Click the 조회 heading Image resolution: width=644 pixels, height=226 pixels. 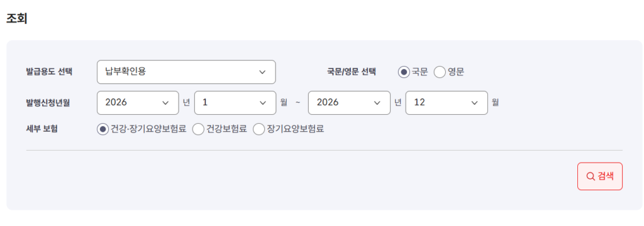[17, 19]
